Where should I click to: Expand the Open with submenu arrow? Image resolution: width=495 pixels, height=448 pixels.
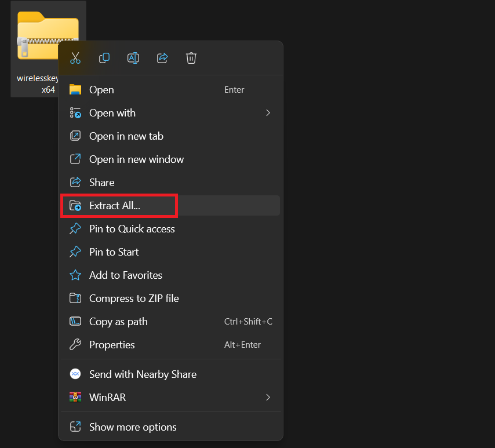coord(268,113)
